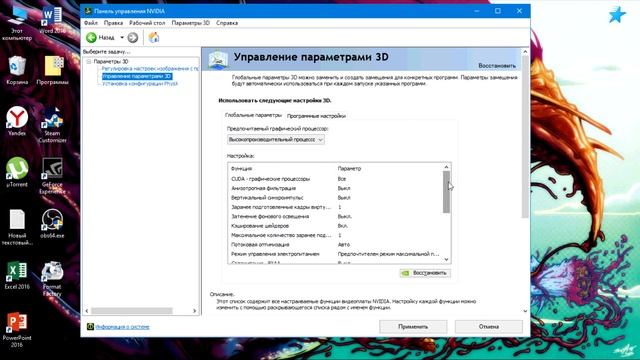Open Информация о системе link
The height and width of the screenshot is (360, 640).
(122, 327)
